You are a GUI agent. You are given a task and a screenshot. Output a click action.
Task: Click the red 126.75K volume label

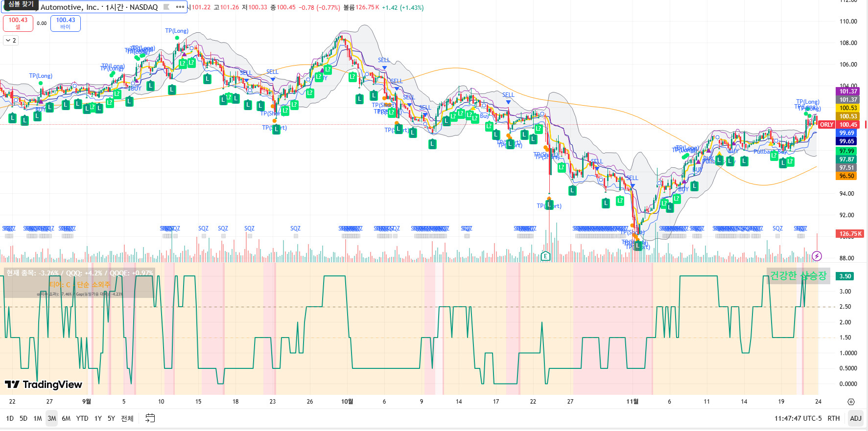[x=849, y=234]
